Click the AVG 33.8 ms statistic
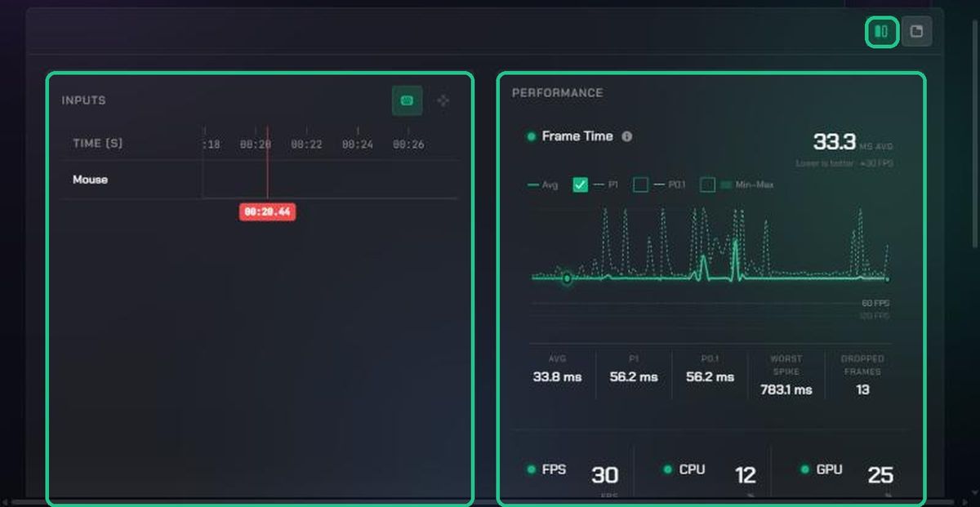The width and height of the screenshot is (980, 507). (x=557, y=369)
